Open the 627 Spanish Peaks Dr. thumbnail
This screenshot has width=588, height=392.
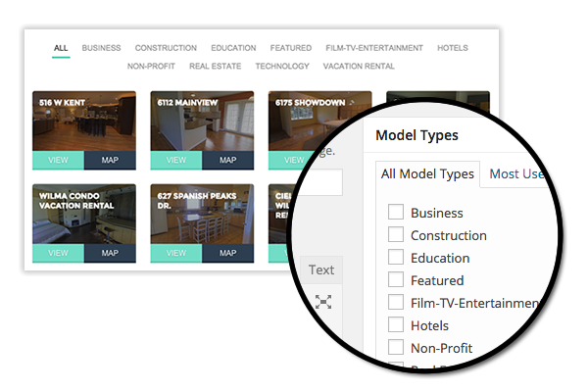coord(202,215)
